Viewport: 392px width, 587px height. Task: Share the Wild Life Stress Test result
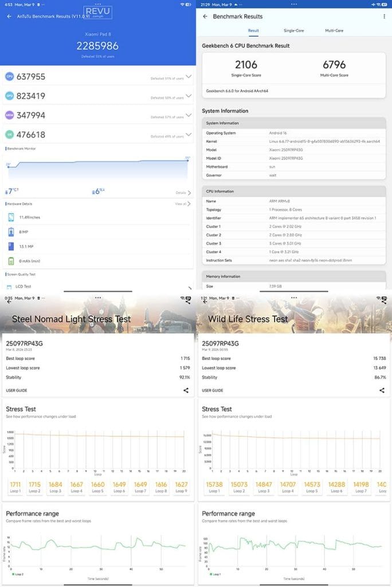[x=382, y=390]
